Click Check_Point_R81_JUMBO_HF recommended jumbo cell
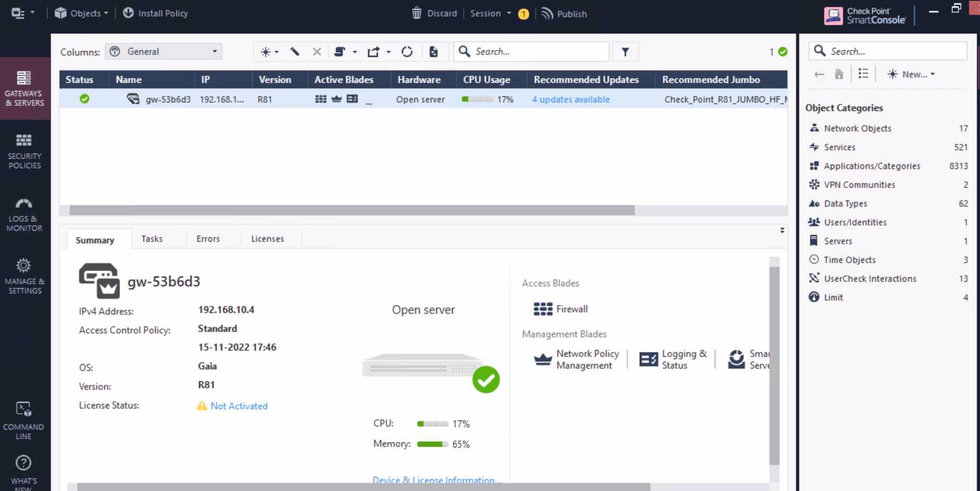The width and height of the screenshot is (980, 491). (x=725, y=99)
